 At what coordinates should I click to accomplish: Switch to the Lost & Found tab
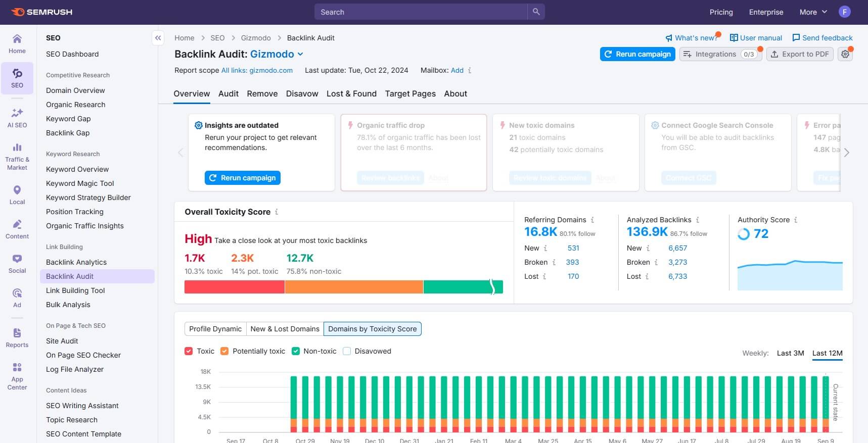coord(351,93)
